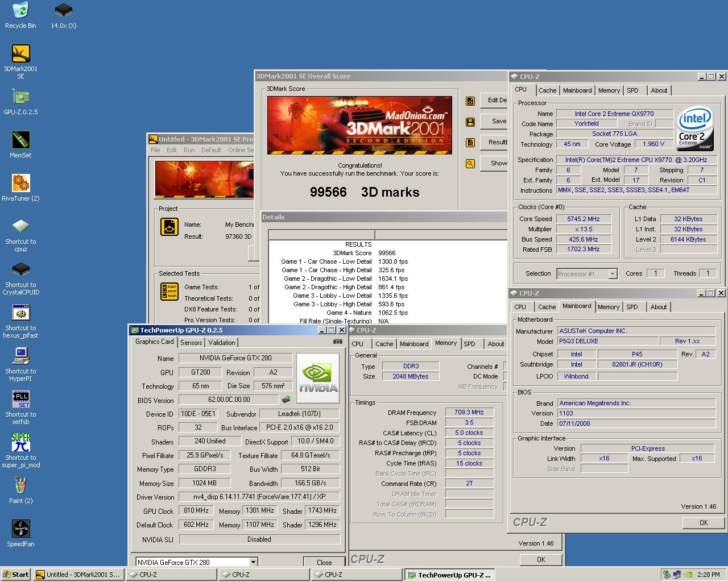The image size is (728, 582).
Task: Click the Game 4 - Nature result row
Action: pos(367,313)
